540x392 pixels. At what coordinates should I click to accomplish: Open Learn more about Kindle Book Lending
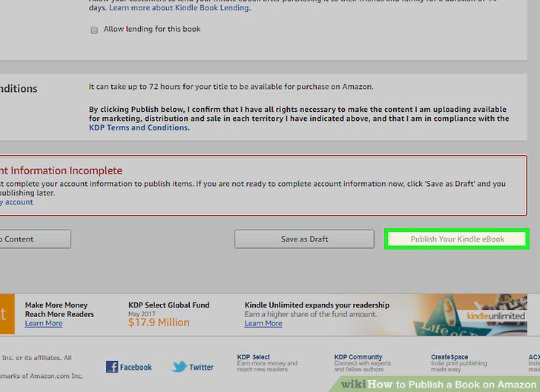click(180, 7)
